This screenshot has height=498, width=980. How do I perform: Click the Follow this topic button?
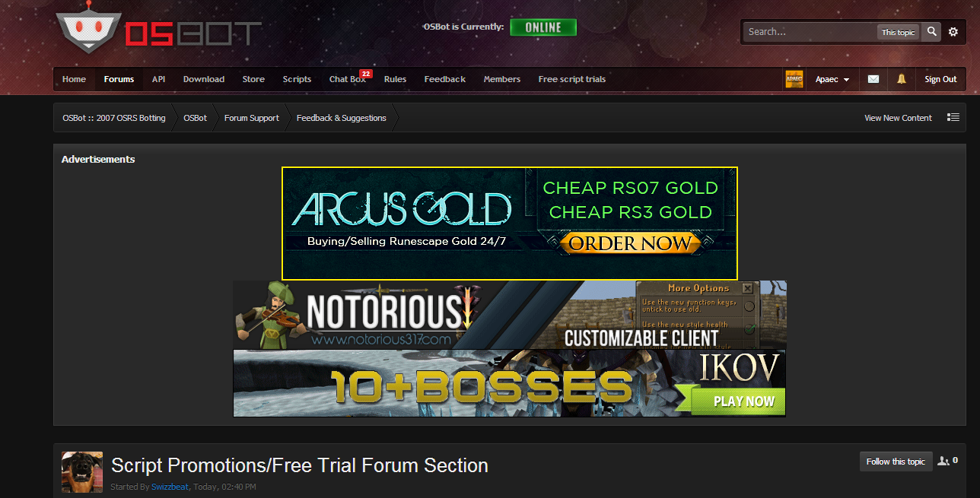896,462
